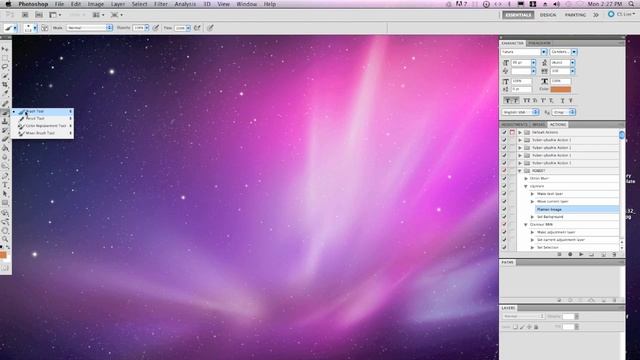Toggle the Brush panel from options bar
The height and width of the screenshot is (360, 640).
point(44,28)
